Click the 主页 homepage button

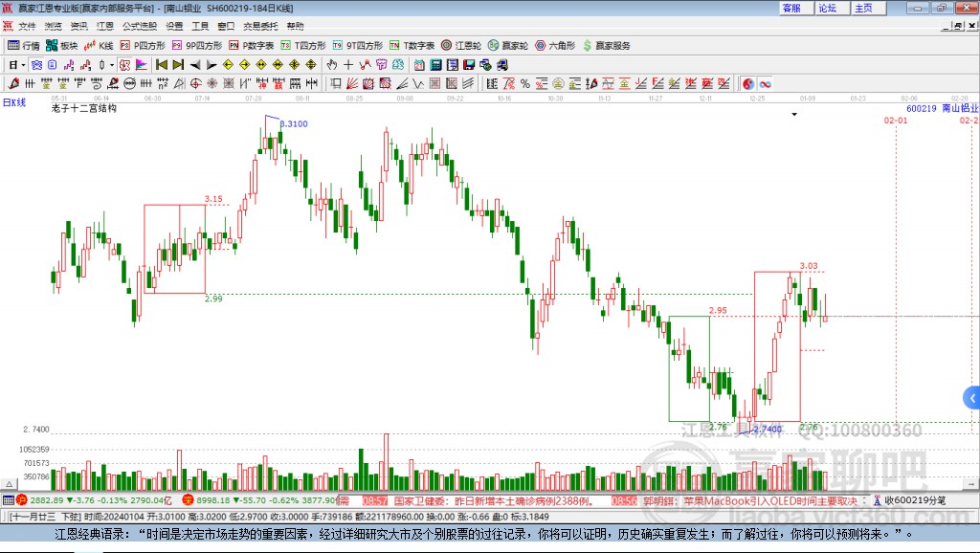(x=869, y=8)
